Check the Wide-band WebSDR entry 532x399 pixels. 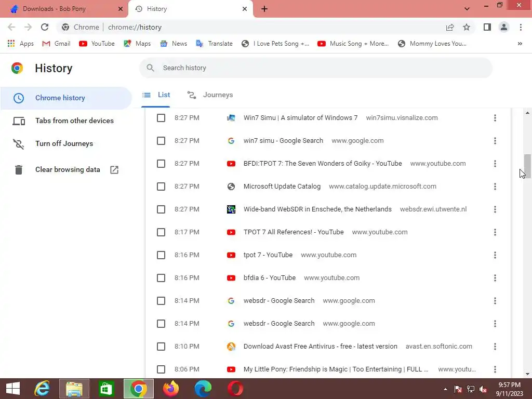[161, 209]
